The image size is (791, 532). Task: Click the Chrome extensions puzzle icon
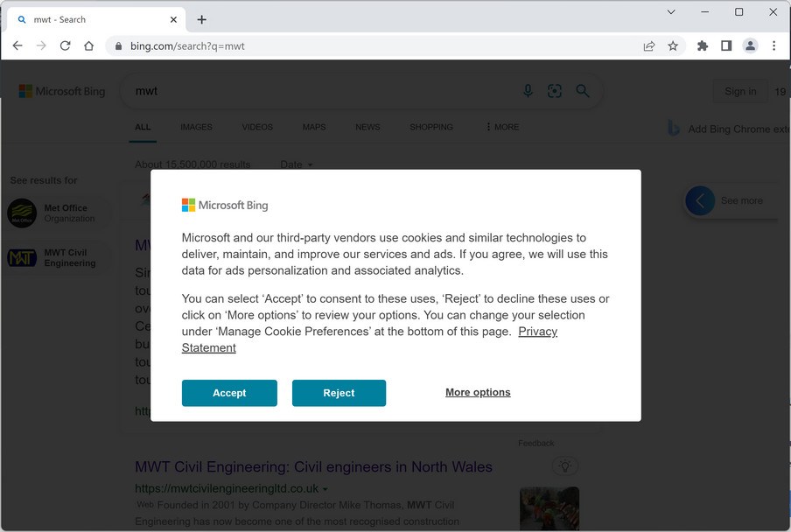[702, 46]
